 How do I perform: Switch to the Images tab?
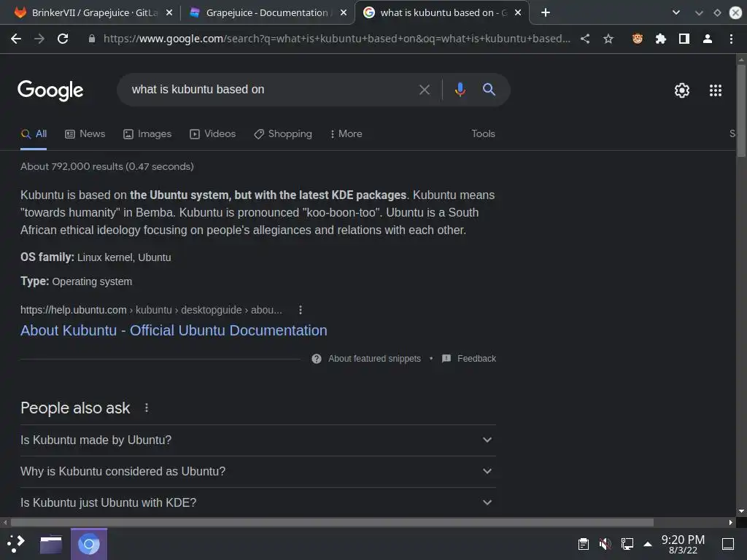point(147,134)
